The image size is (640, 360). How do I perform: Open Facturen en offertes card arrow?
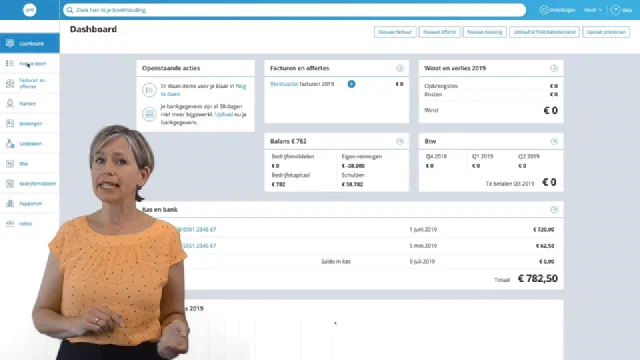(x=400, y=68)
